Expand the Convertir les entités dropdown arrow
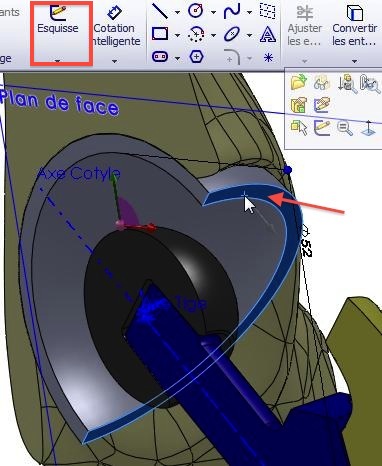Image resolution: width=382 pixels, height=466 pixels. coord(354,61)
